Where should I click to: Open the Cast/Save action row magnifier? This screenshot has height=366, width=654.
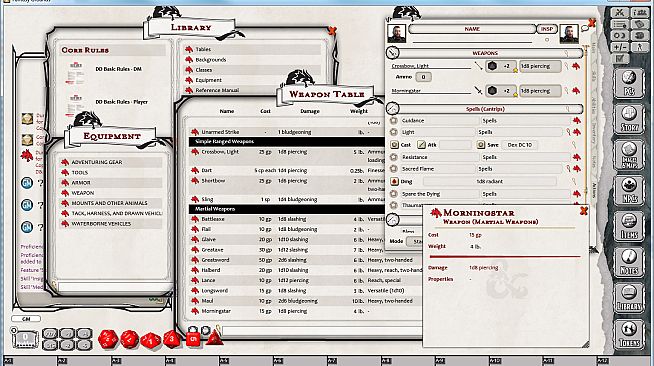coord(574,145)
